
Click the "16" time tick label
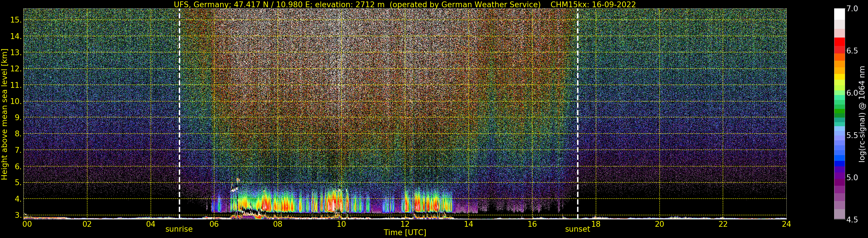[532, 224]
